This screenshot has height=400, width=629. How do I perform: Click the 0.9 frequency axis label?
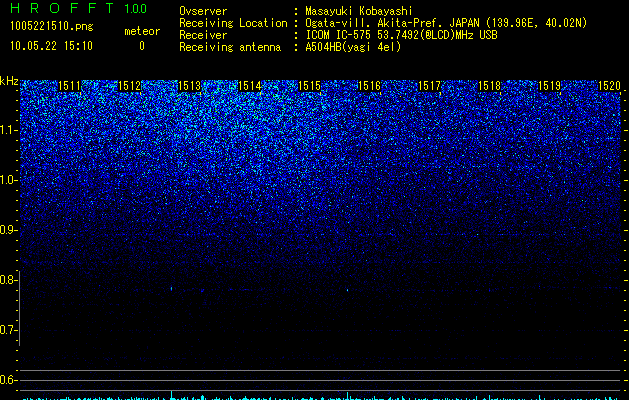(8, 230)
